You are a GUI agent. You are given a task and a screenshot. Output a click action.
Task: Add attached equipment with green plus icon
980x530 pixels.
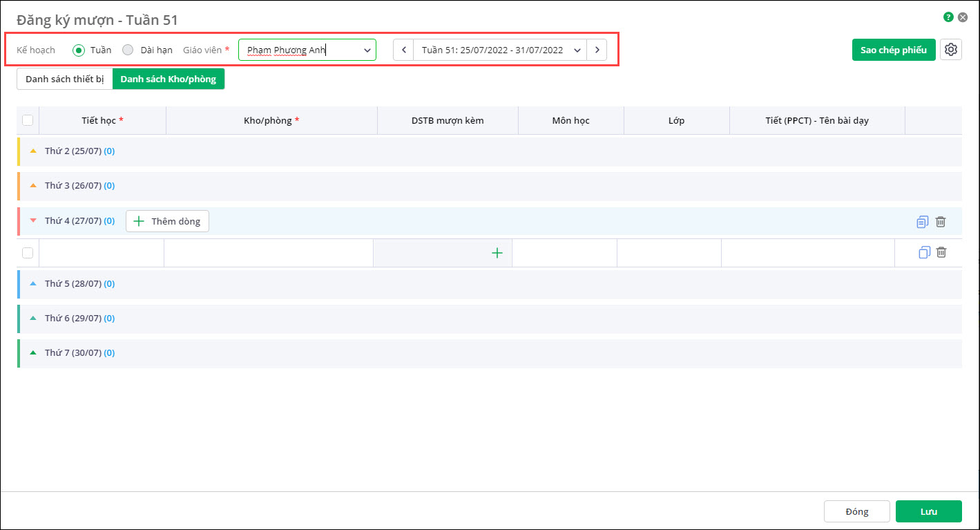497,254
